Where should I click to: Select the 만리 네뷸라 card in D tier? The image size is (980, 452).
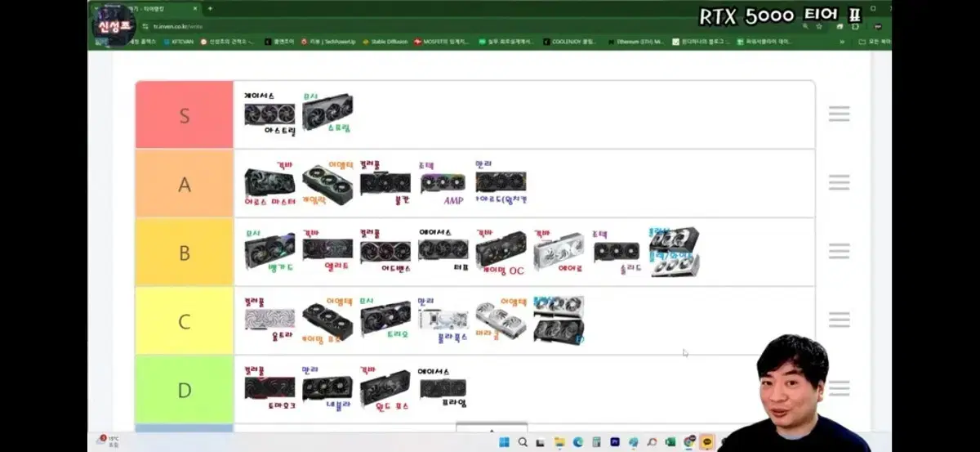coord(327,388)
